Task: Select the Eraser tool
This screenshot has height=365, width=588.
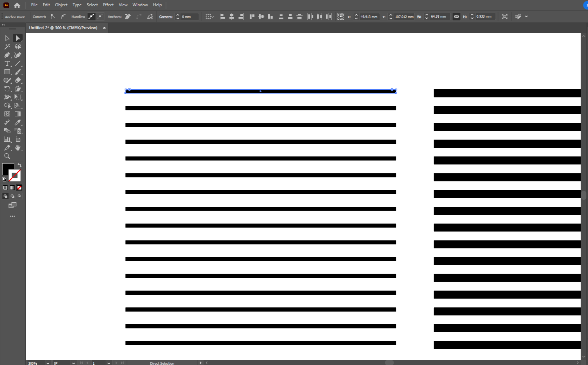Action: 18,80
